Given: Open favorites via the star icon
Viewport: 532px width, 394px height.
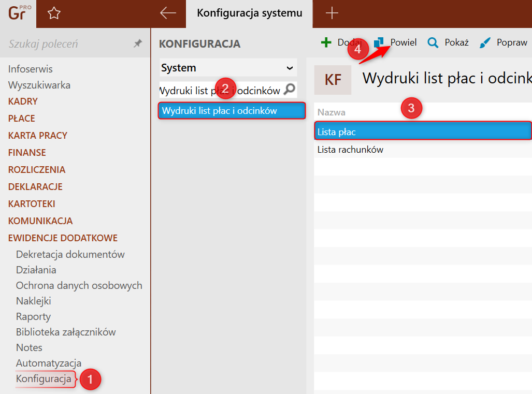Looking at the screenshot, I should pos(53,13).
